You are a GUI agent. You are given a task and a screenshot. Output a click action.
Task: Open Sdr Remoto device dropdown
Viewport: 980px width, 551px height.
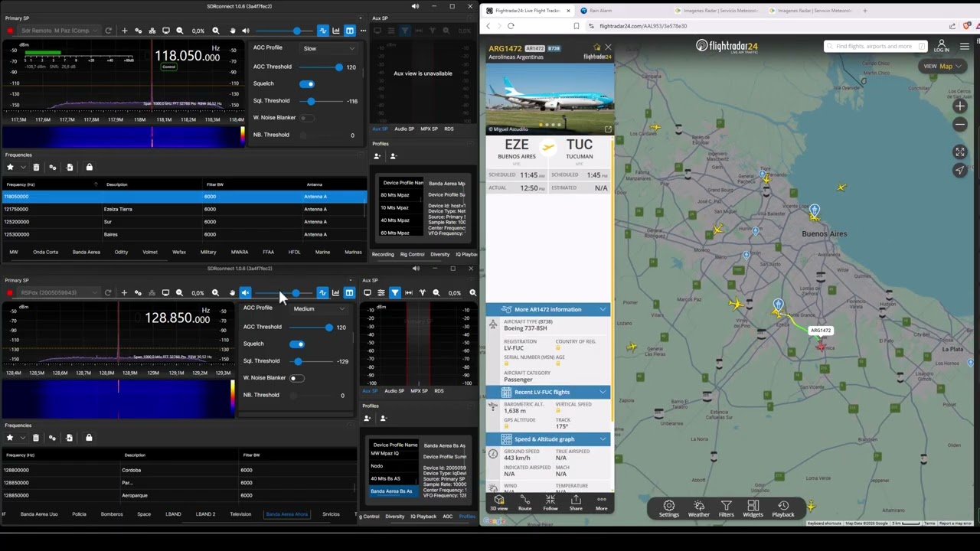60,31
